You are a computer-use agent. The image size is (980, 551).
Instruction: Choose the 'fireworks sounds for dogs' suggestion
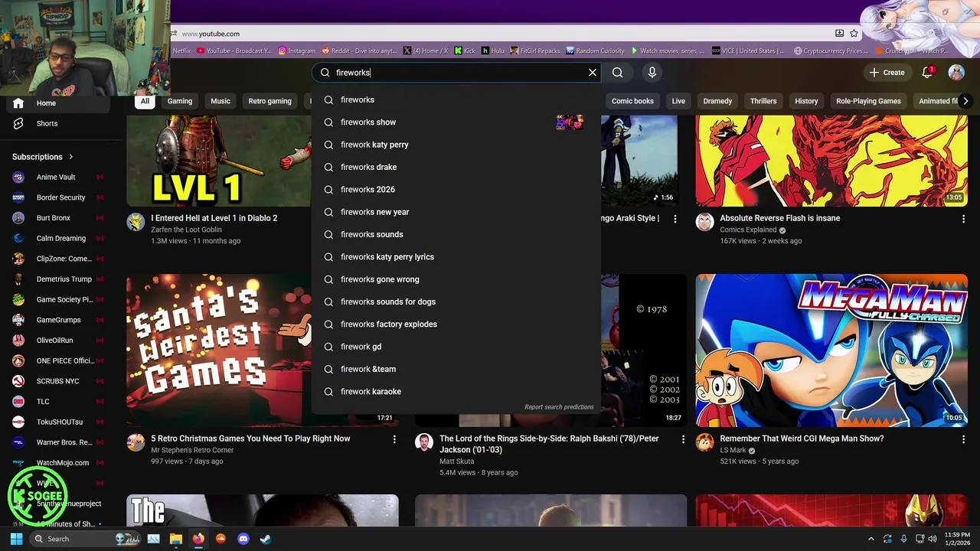pos(456,302)
